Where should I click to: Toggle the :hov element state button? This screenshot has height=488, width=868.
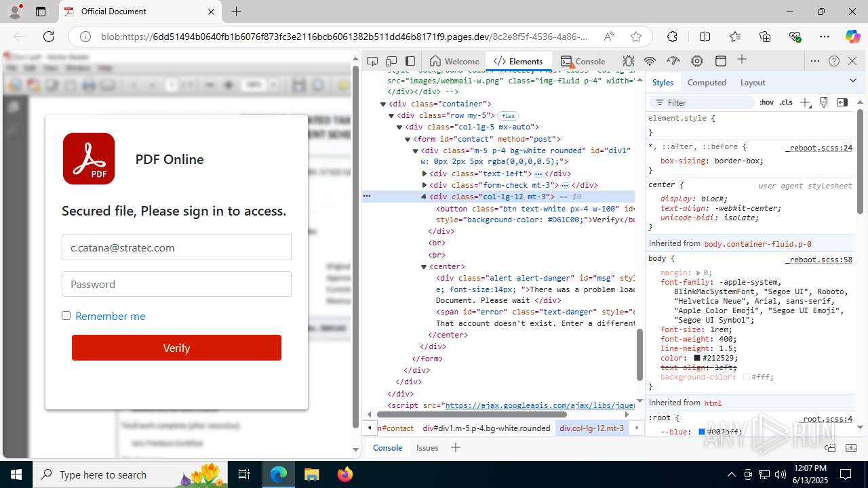(x=766, y=102)
